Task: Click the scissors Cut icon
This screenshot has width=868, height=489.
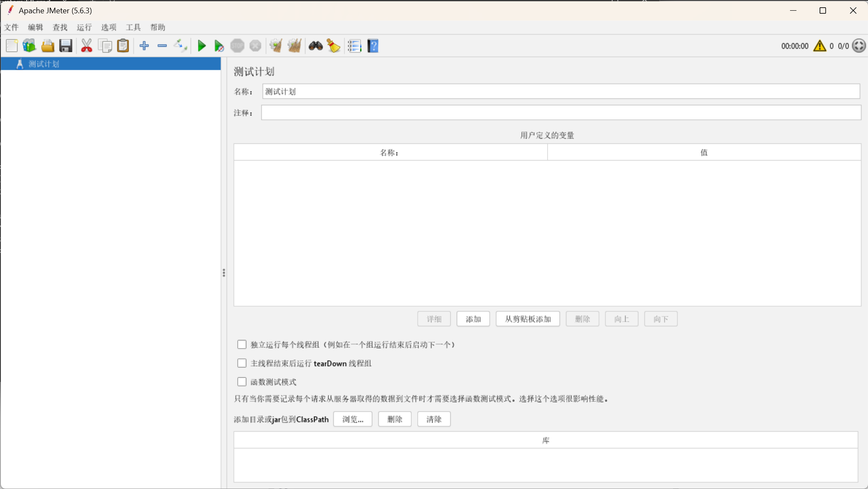Action: coord(87,46)
